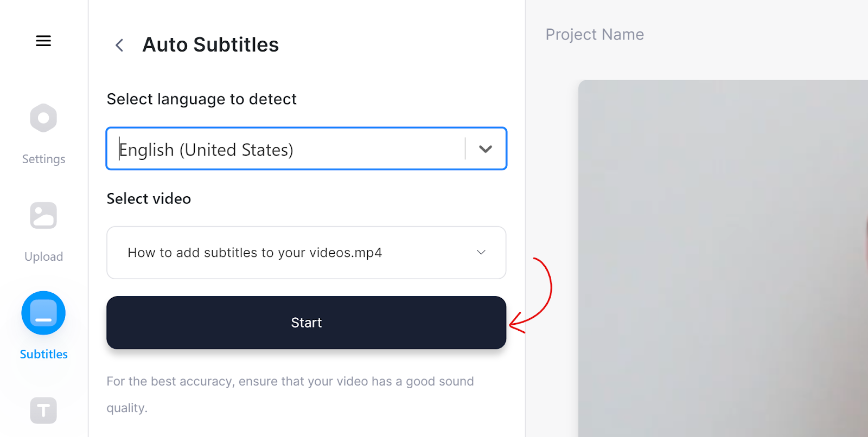This screenshot has height=437, width=868.
Task: Select the Subtitles label in sidebar
Action: tap(43, 354)
